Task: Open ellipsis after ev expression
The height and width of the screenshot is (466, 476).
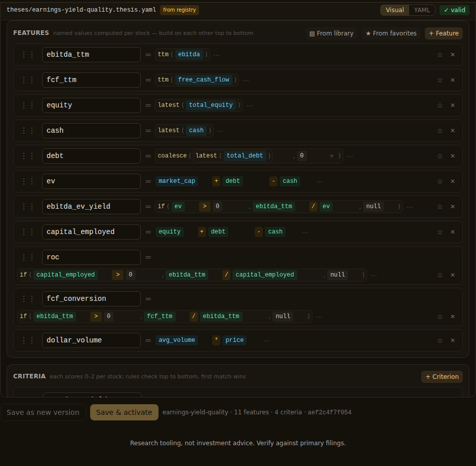Action: [x=320, y=181]
